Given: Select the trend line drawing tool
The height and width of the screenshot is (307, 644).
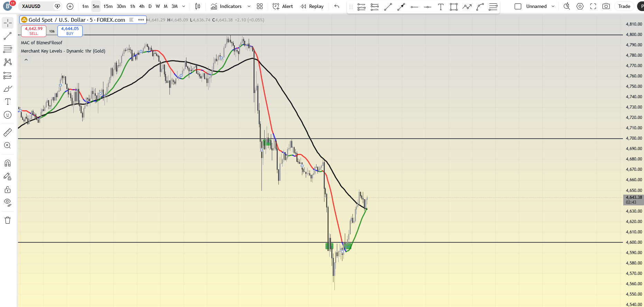Looking at the screenshot, I should pos(8,36).
